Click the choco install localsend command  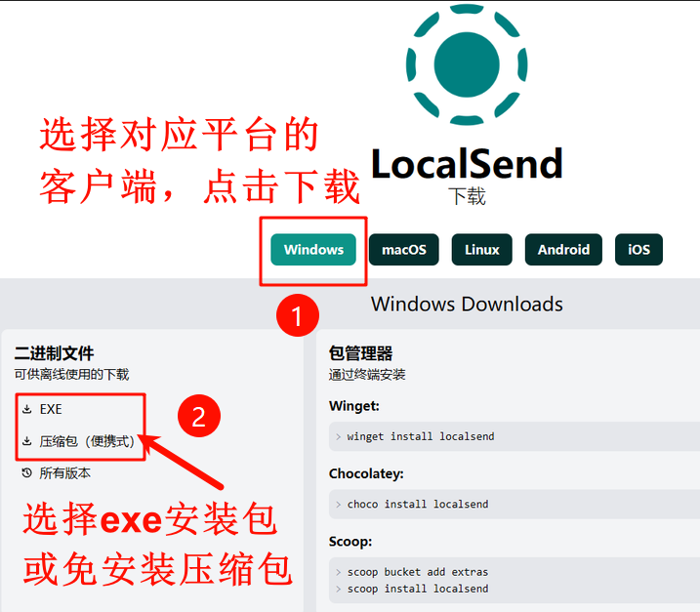click(418, 505)
